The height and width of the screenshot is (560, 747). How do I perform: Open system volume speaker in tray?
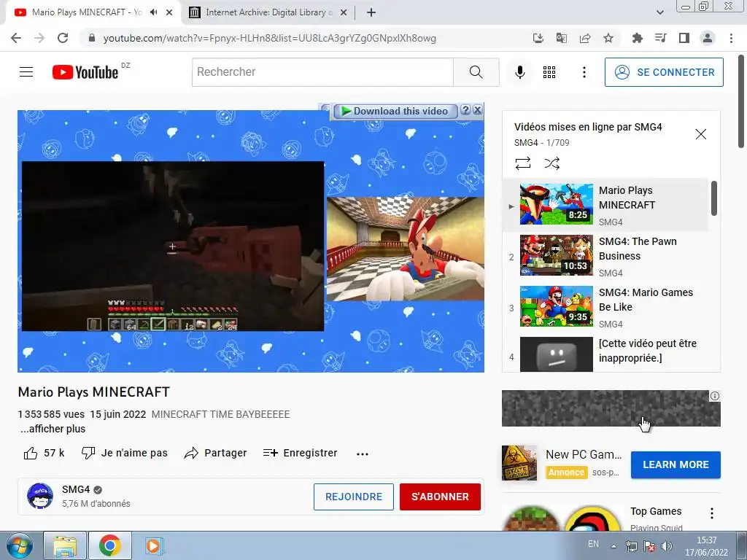pos(667,546)
